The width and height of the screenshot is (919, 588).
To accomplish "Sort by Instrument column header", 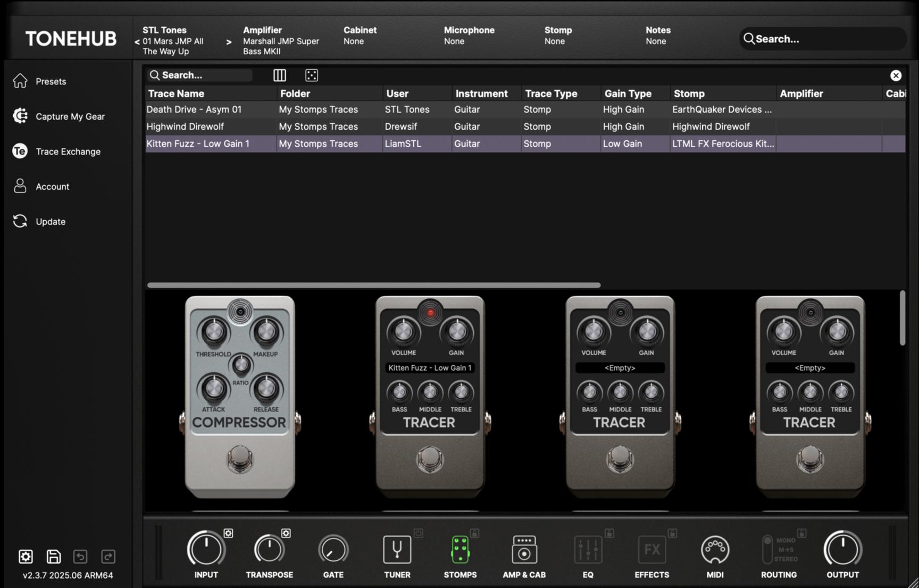I will 486,94.
